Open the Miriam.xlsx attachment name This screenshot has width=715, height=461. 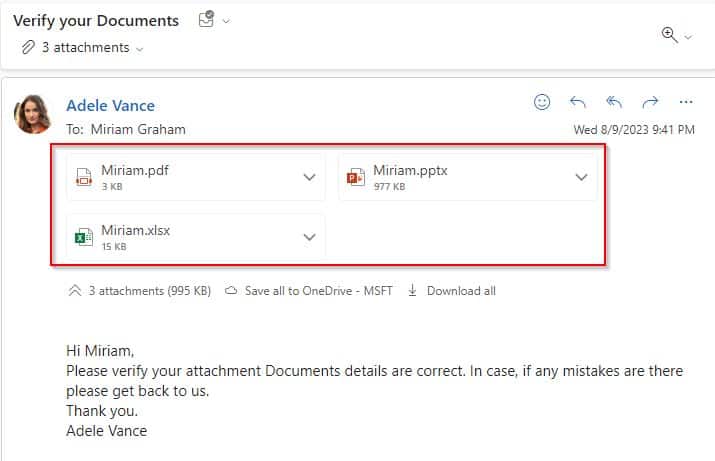[x=135, y=230]
